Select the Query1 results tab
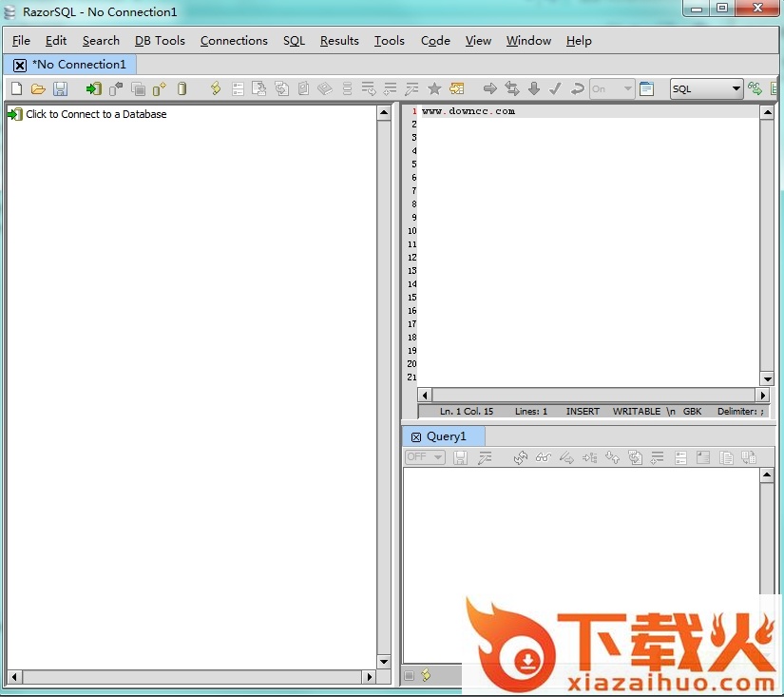Viewport: 784px width, 697px height. point(447,436)
